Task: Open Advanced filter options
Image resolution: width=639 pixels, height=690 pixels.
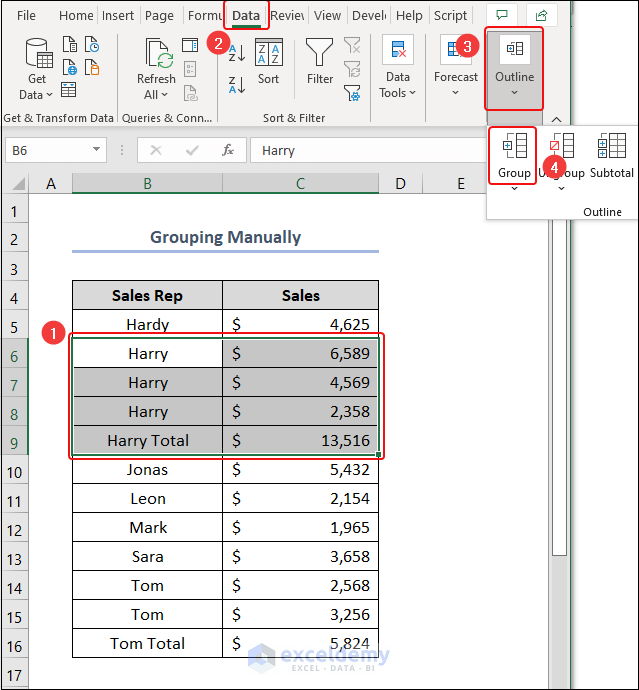Action: click(x=352, y=93)
